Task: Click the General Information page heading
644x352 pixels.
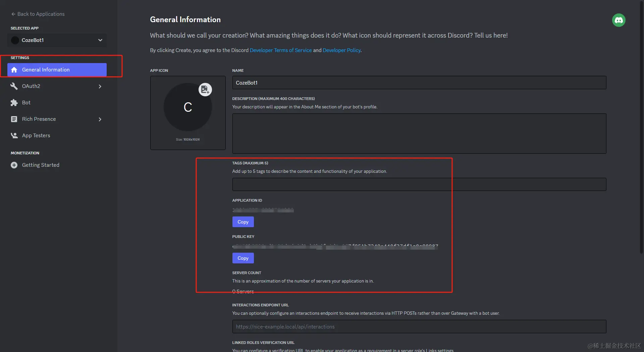Action: pos(185,19)
